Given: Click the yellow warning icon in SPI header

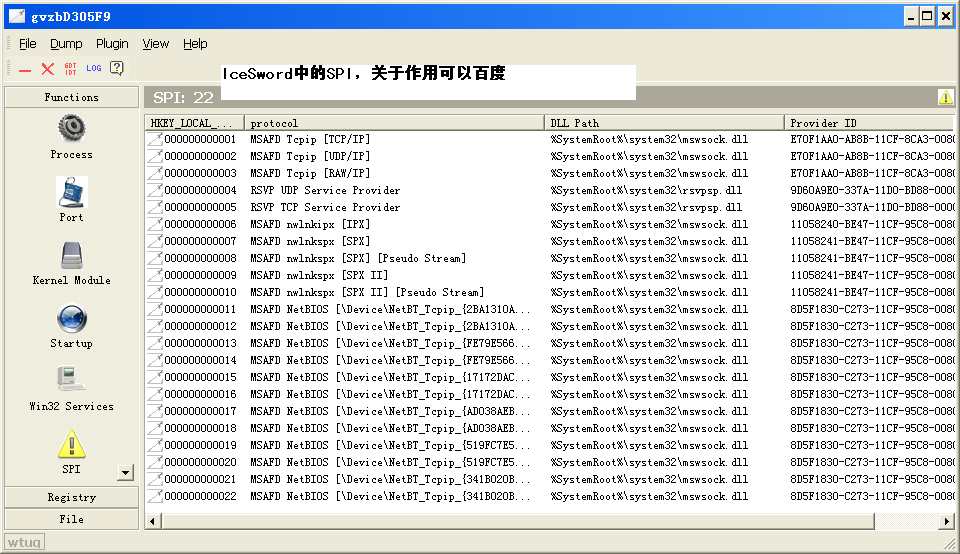Looking at the screenshot, I should tap(945, 97).
